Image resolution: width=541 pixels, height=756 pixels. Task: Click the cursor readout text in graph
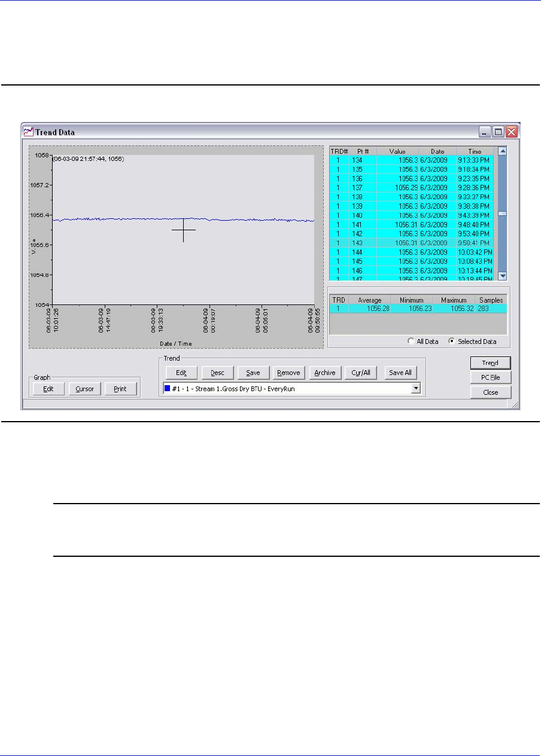[x=88, y=159]
